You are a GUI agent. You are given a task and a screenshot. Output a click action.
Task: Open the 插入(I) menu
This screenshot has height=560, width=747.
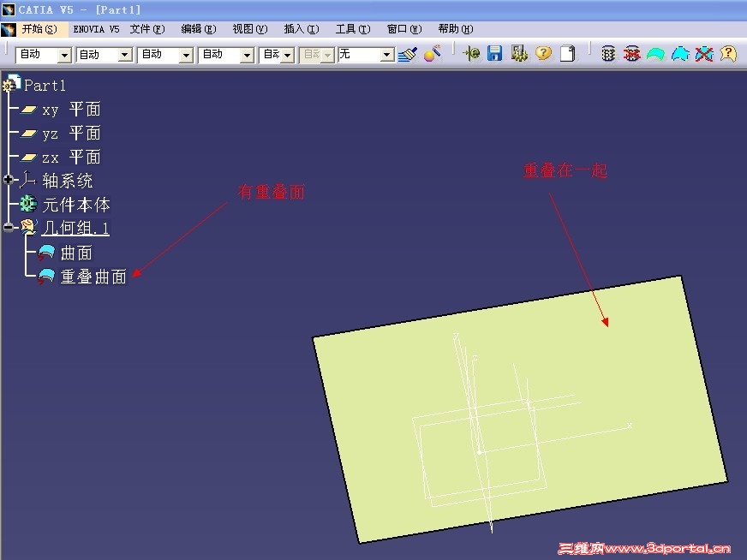coord(301,29)
